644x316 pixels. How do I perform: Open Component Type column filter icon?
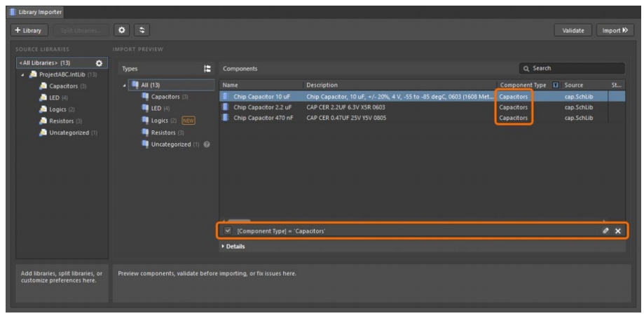click(556, 85)
